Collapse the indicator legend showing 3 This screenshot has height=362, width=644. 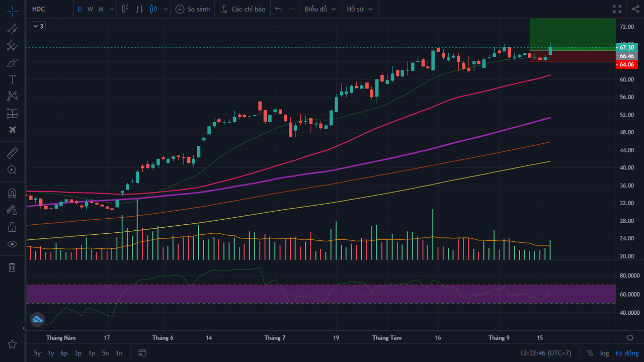(x=38, y=26)
